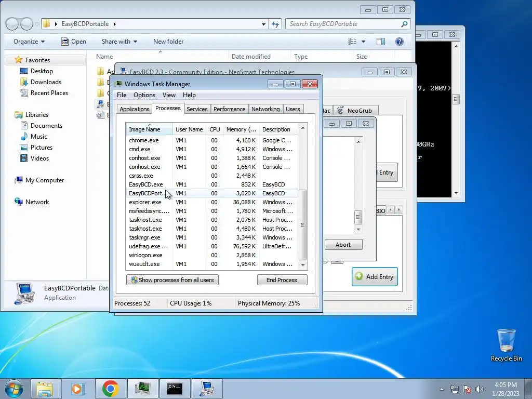Select the chrome.exe process row
532x399 pixels.
[212, 140]
